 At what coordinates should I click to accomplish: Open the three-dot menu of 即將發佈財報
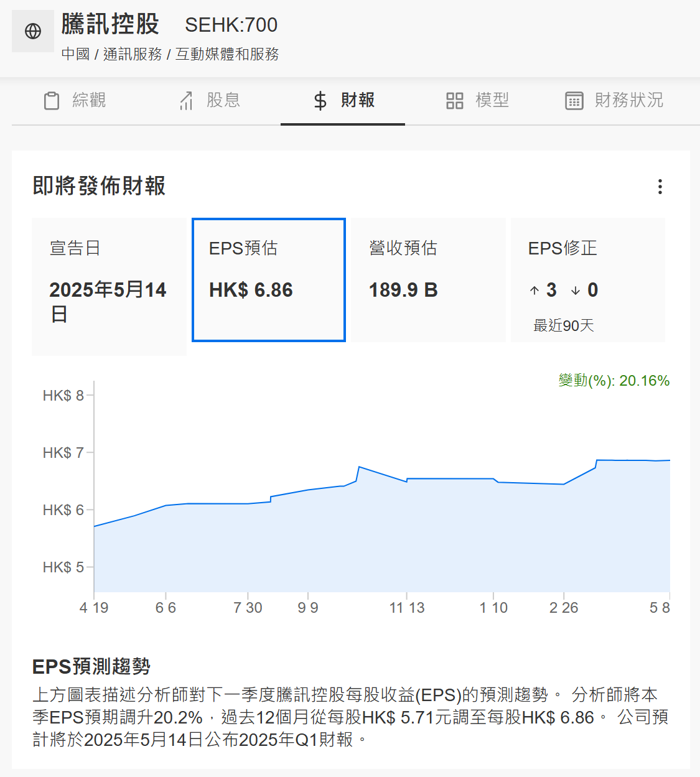(660, 187)
